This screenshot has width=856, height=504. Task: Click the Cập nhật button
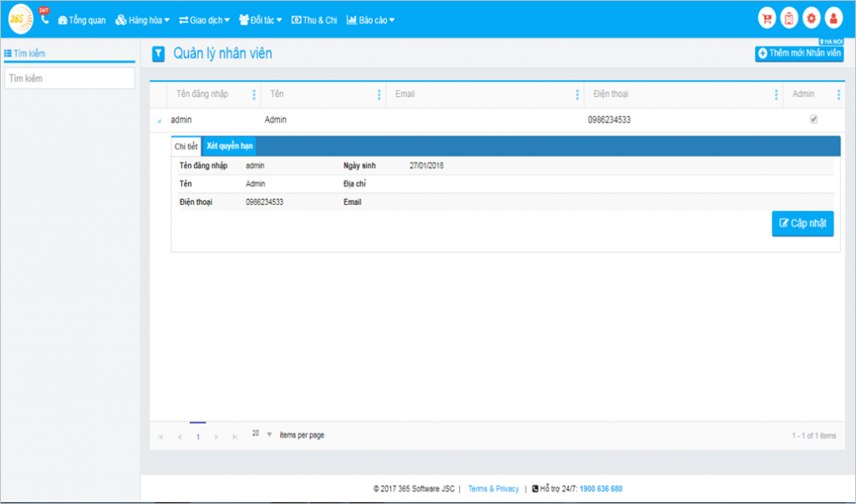pyautogui.click(x=802, y=223)
